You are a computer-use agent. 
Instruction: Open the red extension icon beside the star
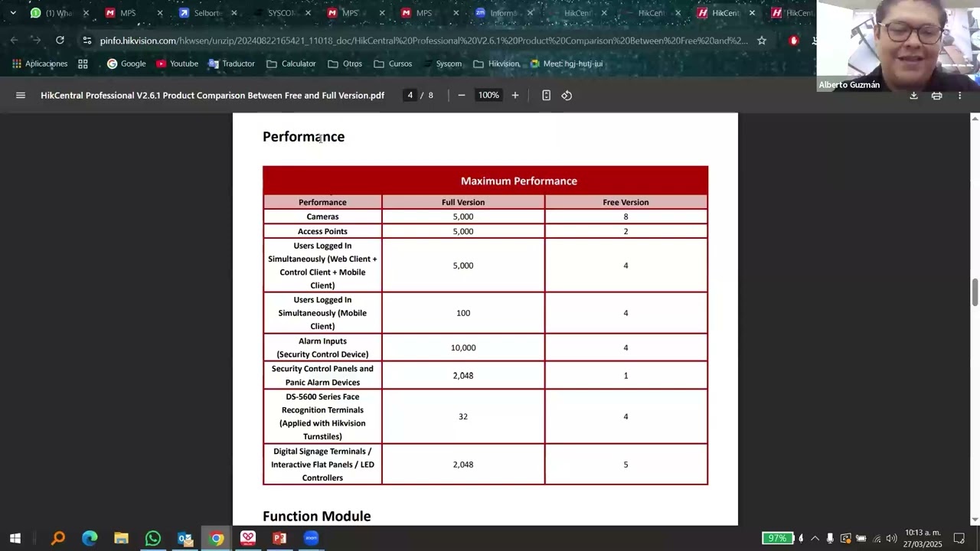click(794, 41)
